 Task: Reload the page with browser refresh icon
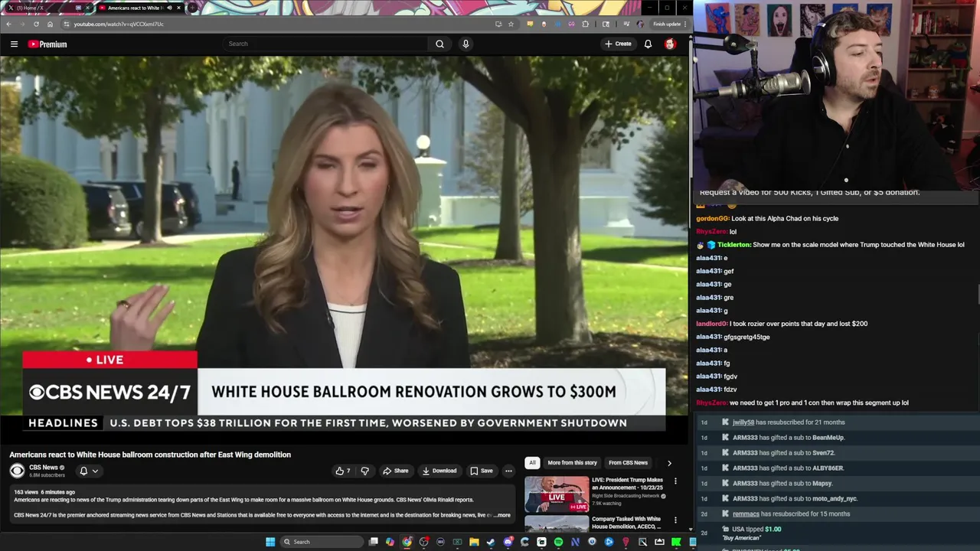pos(36,24)
